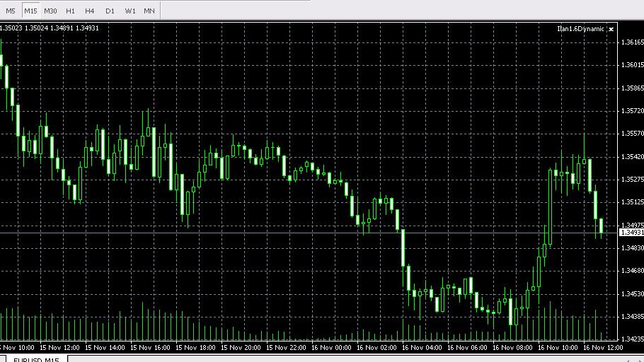This screenshot has height=362, width=644.
Task: Change timeframe to H4
Action: [x=90, y=11]
